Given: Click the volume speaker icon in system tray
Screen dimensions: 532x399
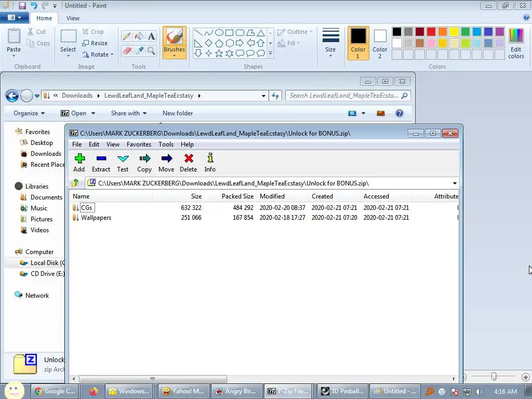Looking at the screenshot, I should pyautogui.click(x=479, y=392).
